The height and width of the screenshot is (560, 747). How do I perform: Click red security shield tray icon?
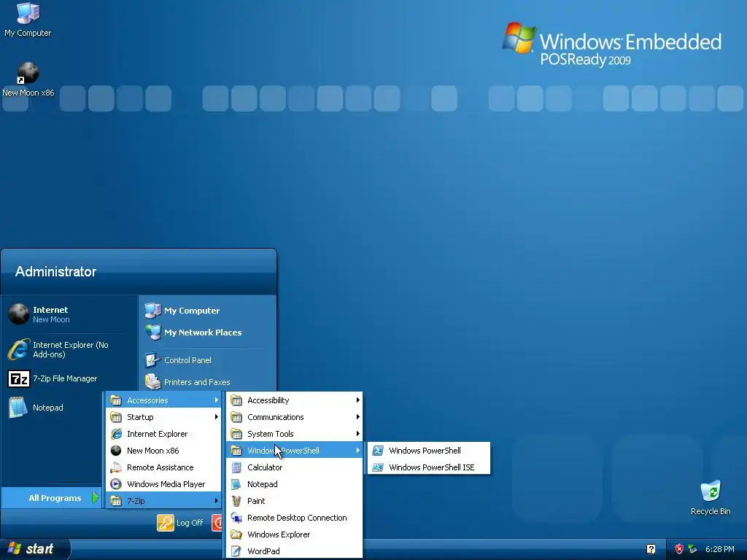tap(679, 549)
